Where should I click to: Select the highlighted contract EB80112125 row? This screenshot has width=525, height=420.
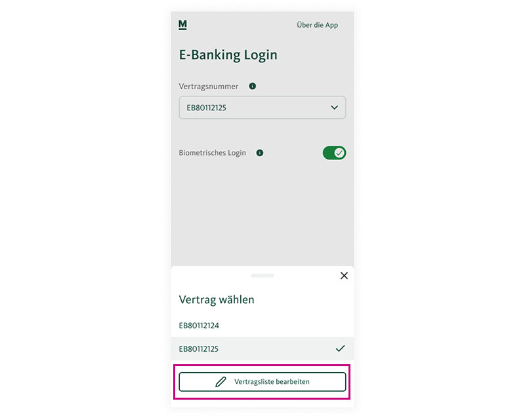[x=262, y=348]
